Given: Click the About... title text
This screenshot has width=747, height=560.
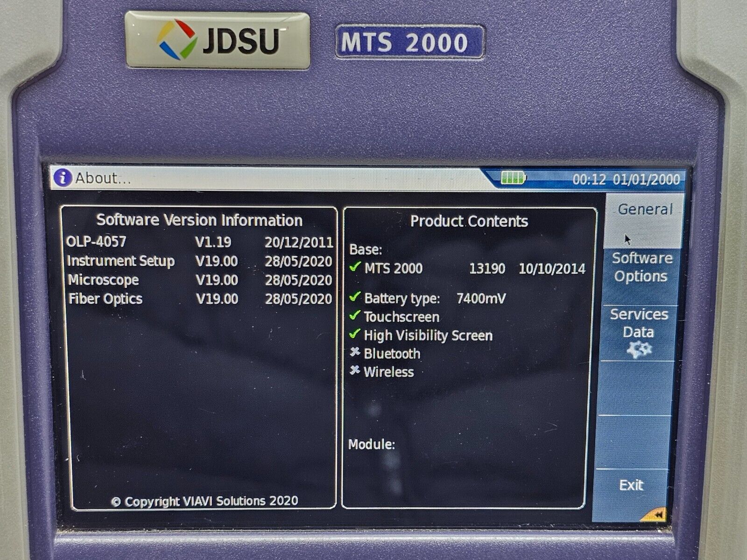Looking at the screenshot, I should tap(103, 178).
